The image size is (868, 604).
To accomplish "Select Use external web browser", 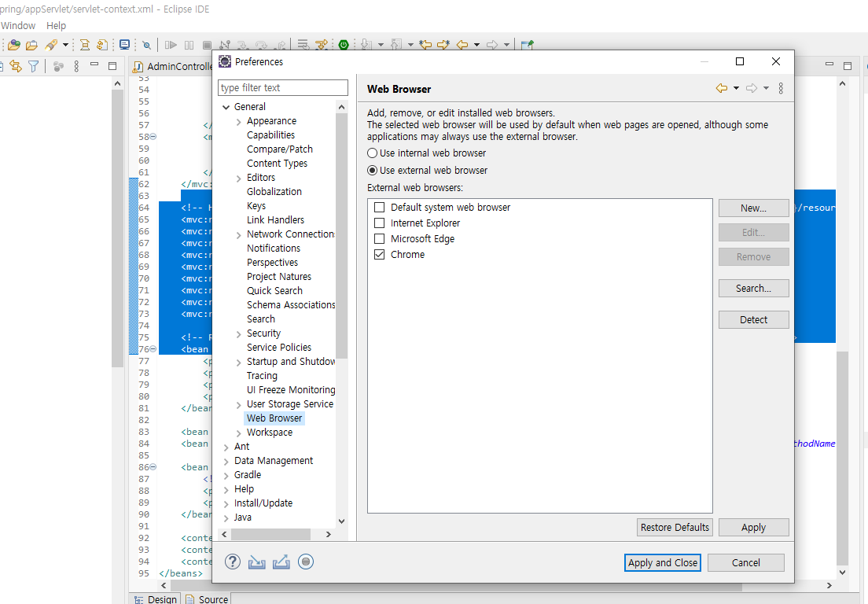I will tap(428, 170).
